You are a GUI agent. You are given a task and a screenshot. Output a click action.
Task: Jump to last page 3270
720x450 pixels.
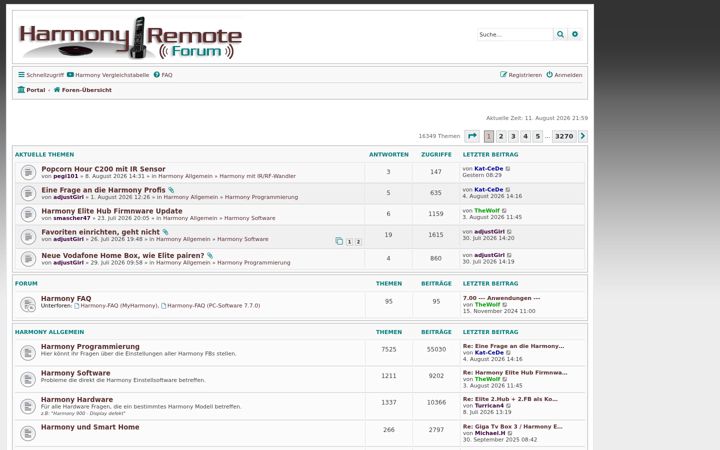click(564, 136)
